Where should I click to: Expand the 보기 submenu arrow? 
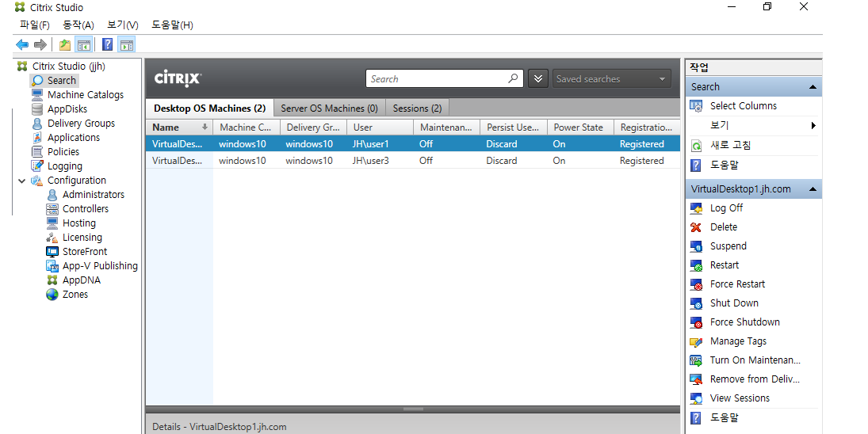point(813,125)
